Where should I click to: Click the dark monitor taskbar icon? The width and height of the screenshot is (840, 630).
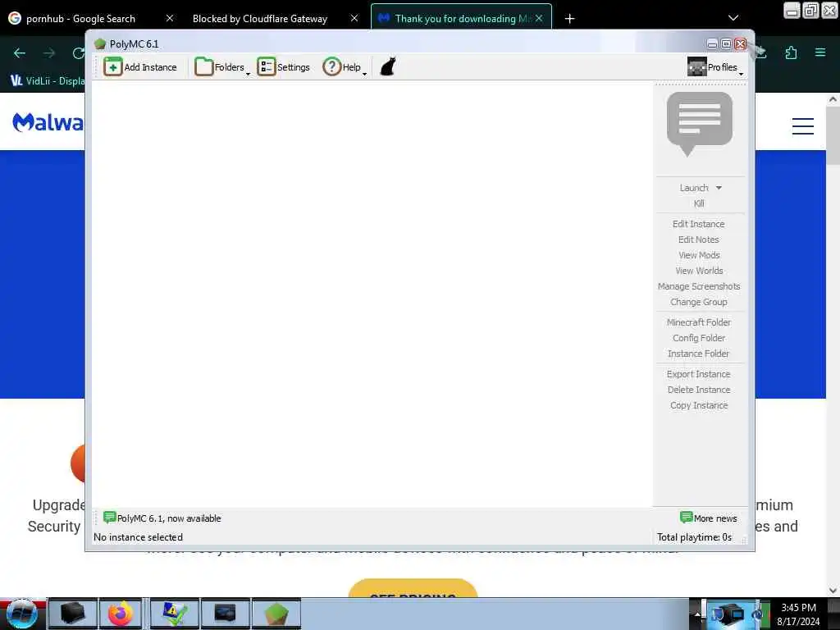[x=226, y=614]
